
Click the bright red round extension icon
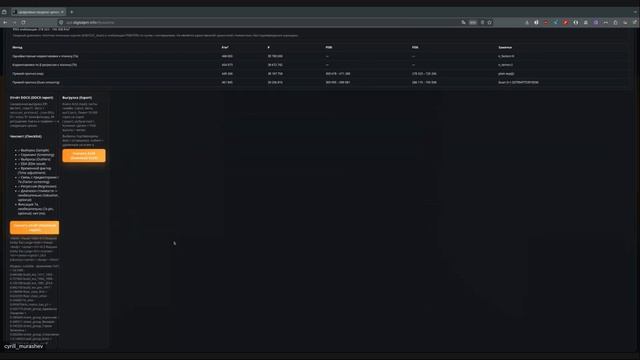[x=565, y=22]
